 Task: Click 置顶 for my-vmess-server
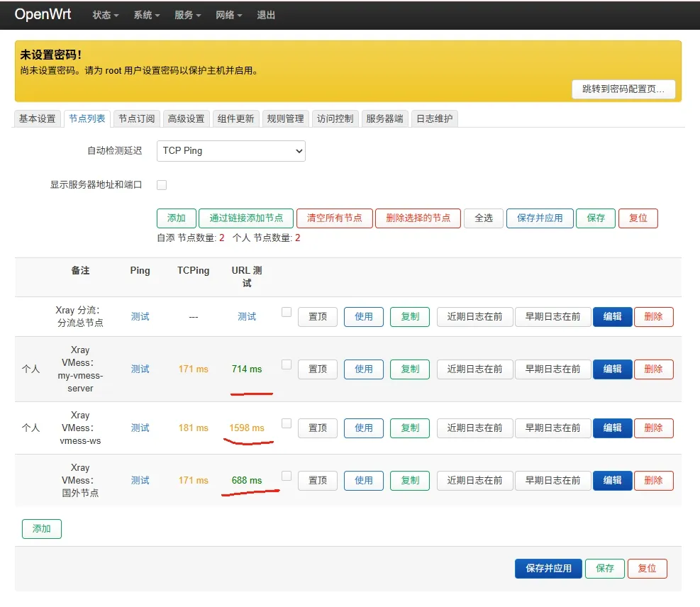click(x=318, y=369)
